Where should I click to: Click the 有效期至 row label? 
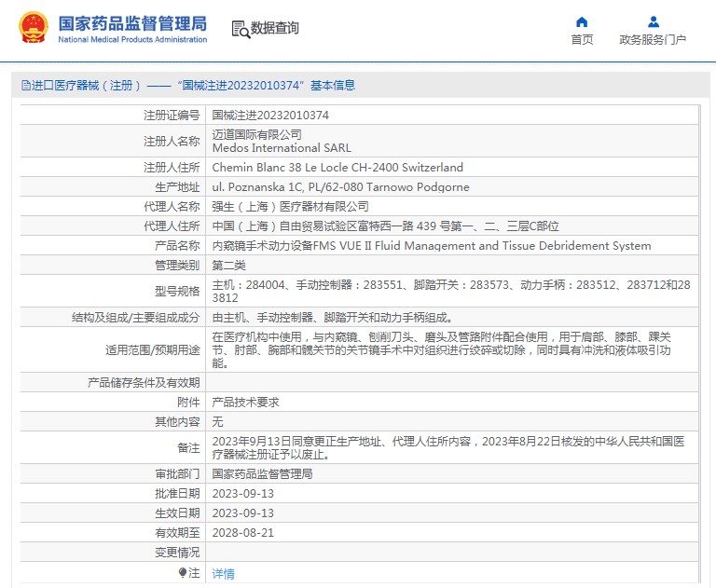[177, 533]
